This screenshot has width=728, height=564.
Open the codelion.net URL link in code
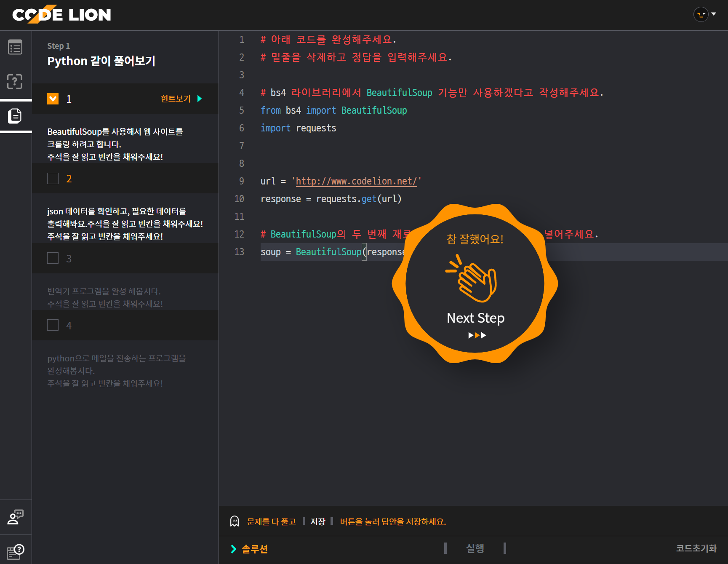(356, 181)
